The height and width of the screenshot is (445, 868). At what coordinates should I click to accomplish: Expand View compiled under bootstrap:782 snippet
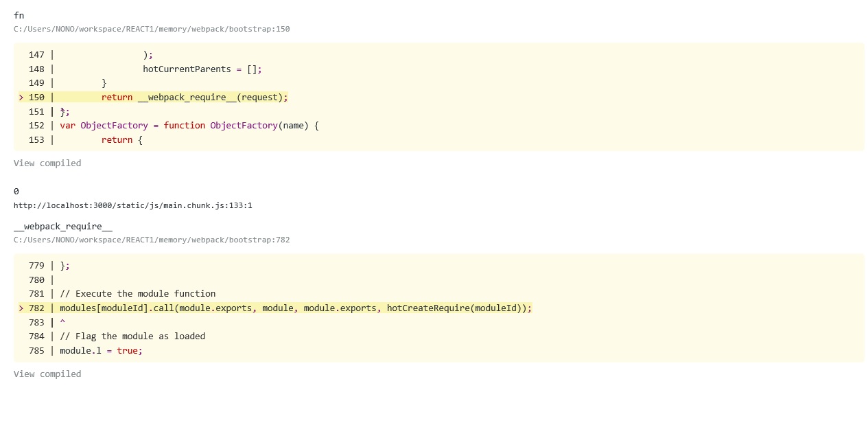point(47,374)
